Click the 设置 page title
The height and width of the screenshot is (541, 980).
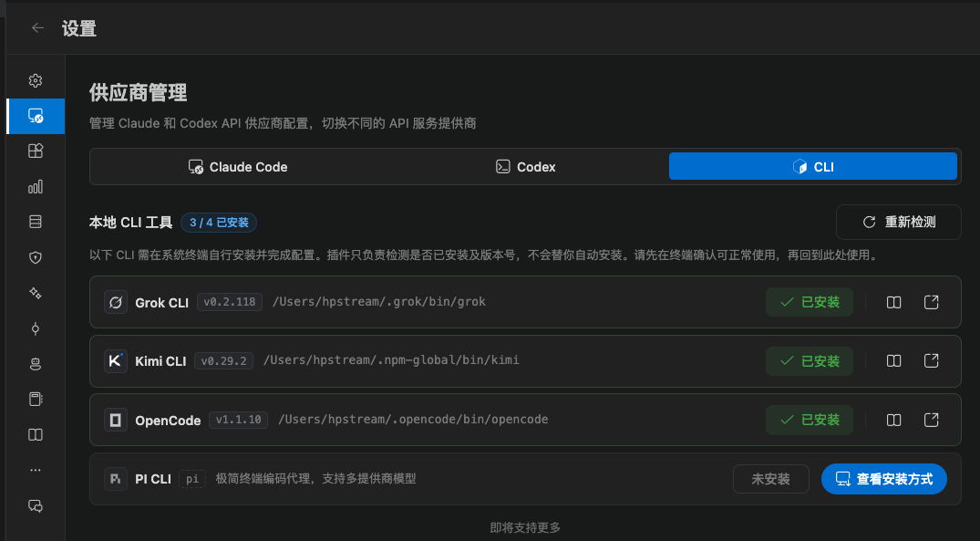tap(79, 28)
